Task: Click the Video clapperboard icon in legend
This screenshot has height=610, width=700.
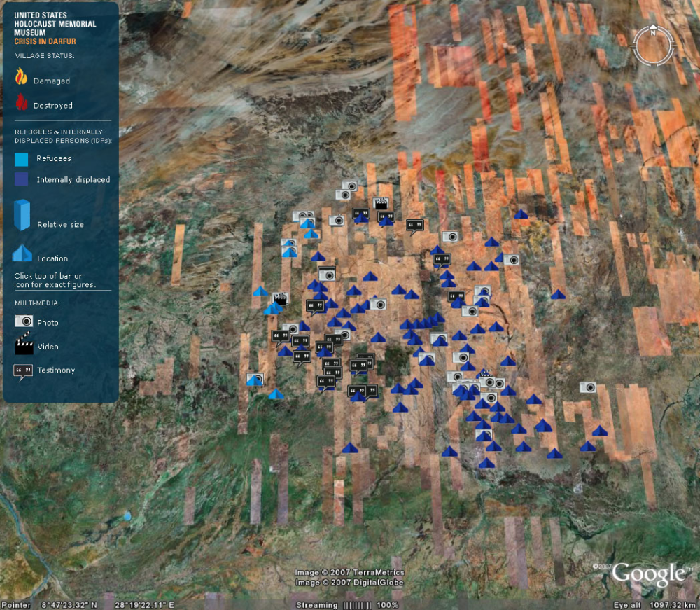Action: 24,343
